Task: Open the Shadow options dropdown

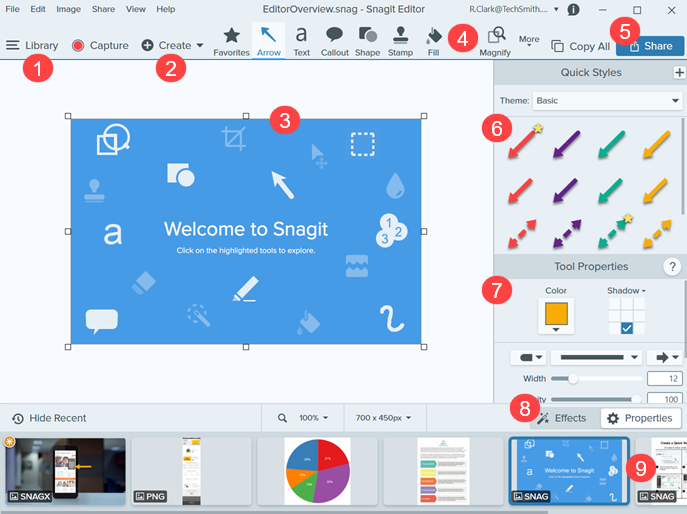Action: pos(627,291)
